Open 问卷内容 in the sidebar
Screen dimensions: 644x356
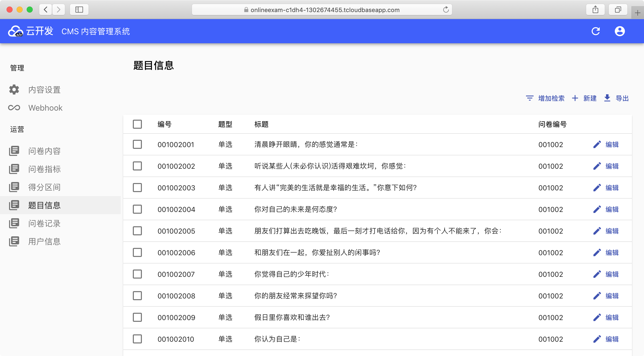[x=44, y=151]
